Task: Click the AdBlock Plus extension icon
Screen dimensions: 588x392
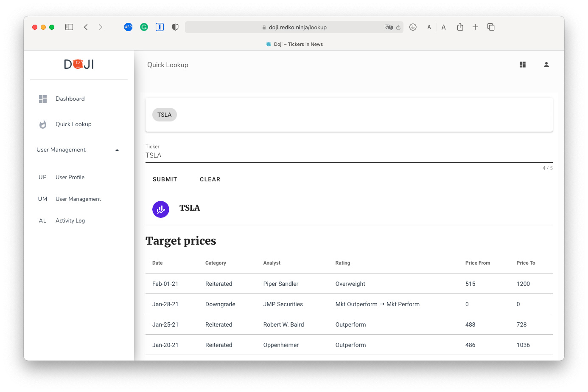Action: [128, 27]
